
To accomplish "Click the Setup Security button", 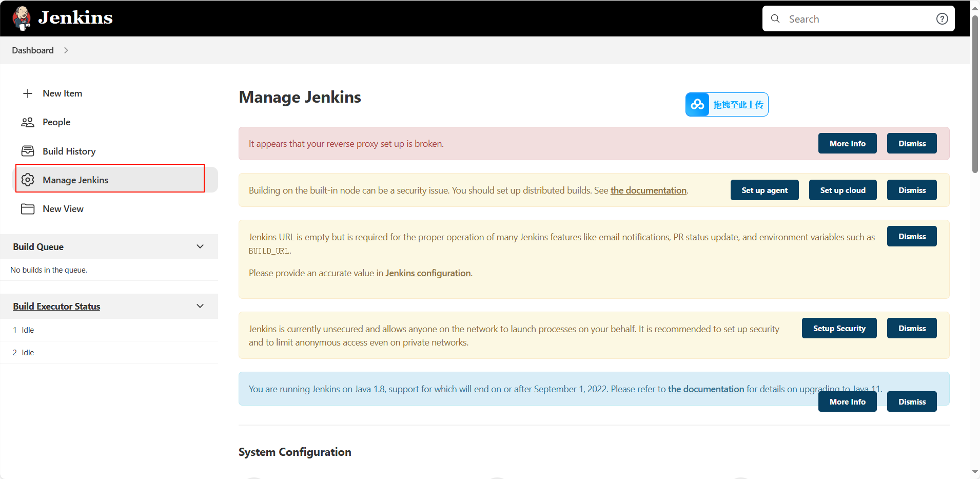I will coord(839,328).
